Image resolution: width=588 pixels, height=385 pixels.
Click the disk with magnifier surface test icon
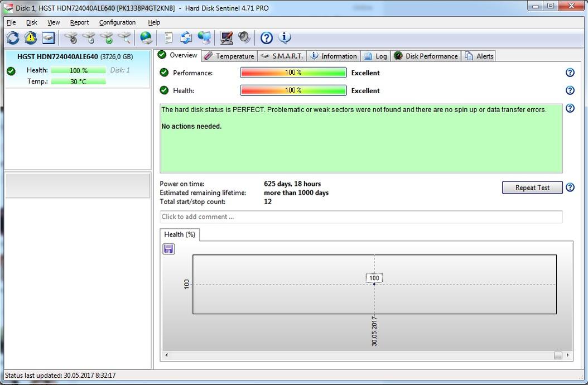coord(124,37)
